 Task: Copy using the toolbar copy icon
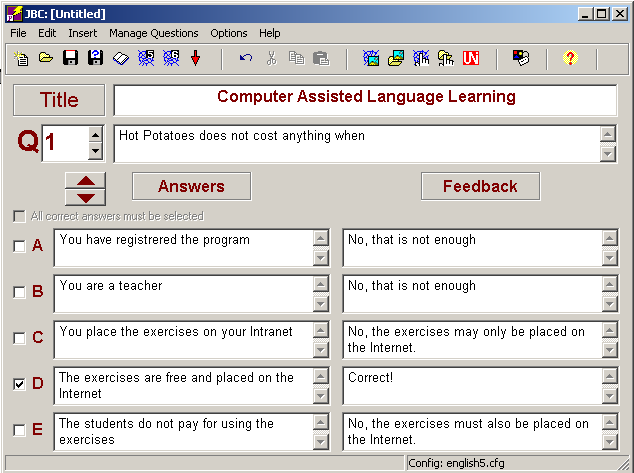[x=296, y=58]
